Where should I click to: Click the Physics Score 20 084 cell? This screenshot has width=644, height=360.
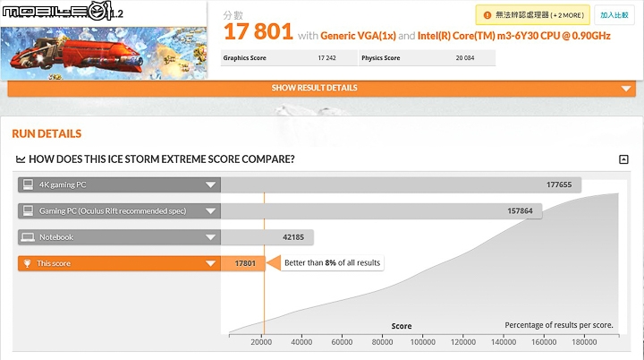(428, 58)
